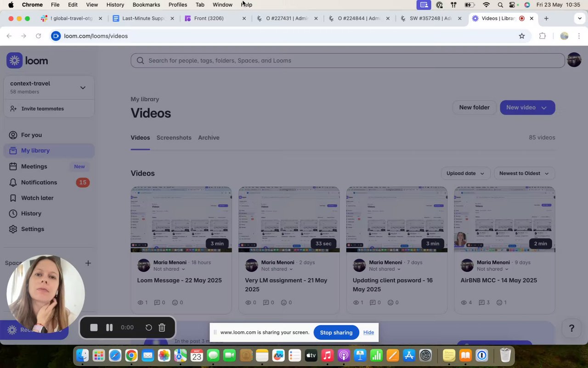
Task: Open Watch later list
Action: [x=37, y=198]
